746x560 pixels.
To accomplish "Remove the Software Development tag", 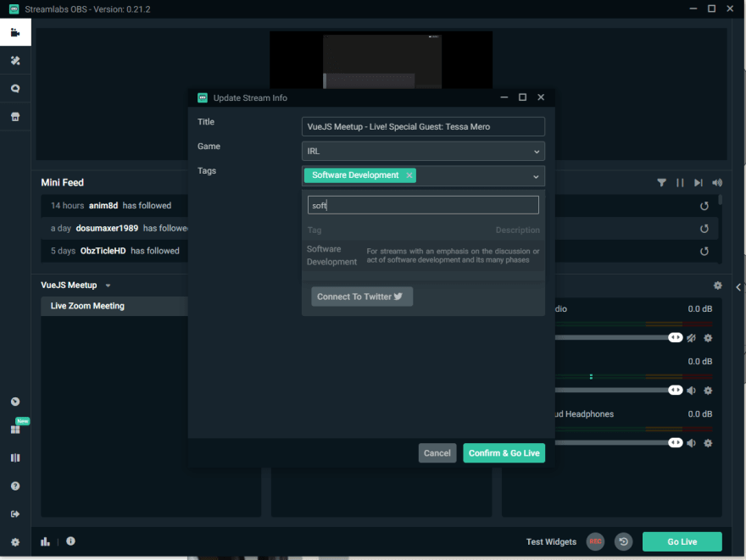I will coord(409,175).
